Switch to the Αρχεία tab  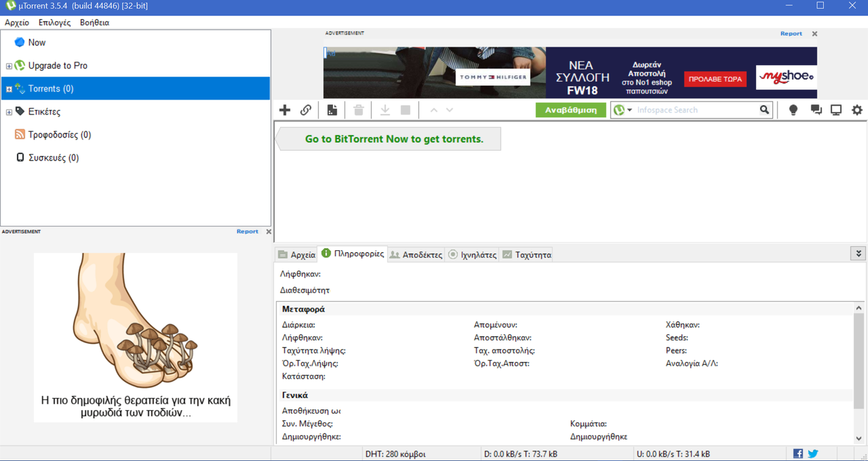296,255
